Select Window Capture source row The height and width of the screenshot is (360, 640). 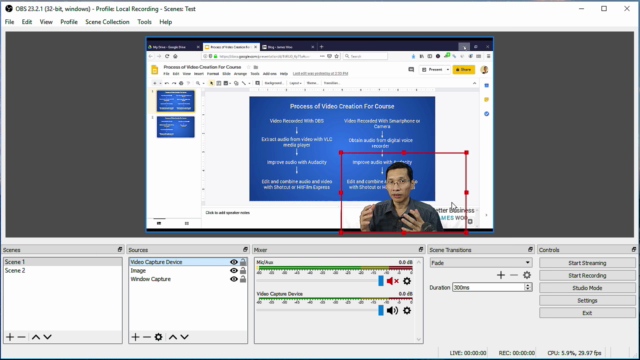coord(188,279)
